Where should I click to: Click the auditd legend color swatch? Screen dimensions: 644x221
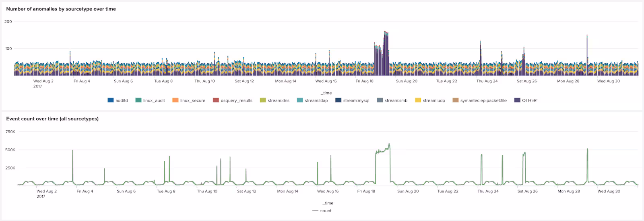[110, 100]
